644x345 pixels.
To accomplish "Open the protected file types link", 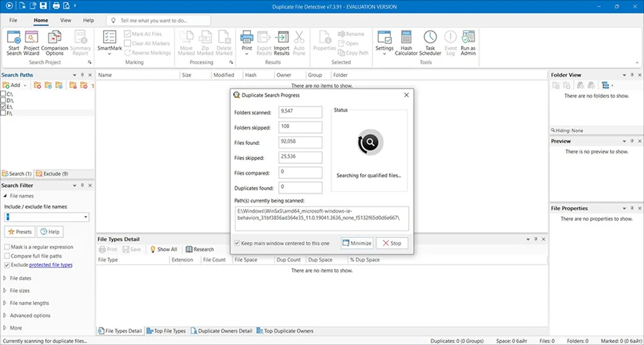I will pyautogui.click(x=51, y=265).
